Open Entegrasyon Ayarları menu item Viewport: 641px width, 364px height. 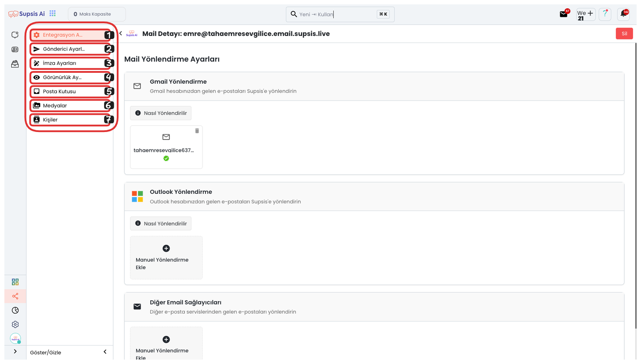tap(70, 35)
